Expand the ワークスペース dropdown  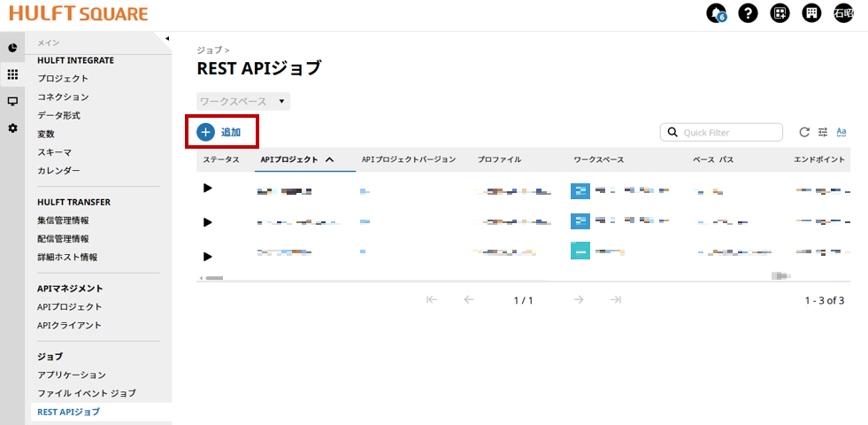(243, 102)
